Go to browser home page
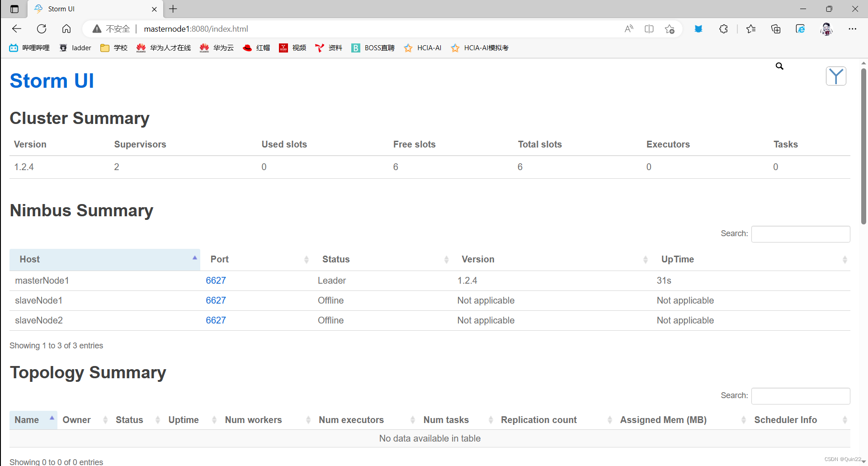 coord(66,29)
